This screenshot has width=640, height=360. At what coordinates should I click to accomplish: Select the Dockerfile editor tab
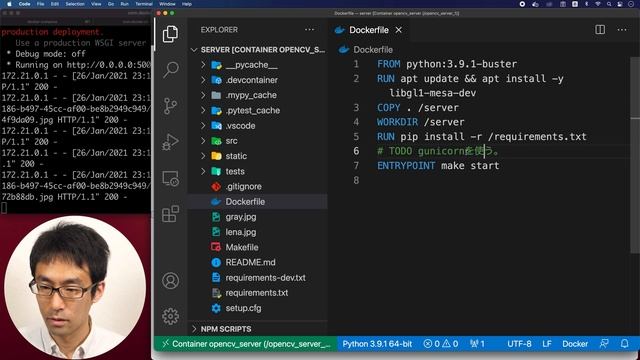(368, 30)
